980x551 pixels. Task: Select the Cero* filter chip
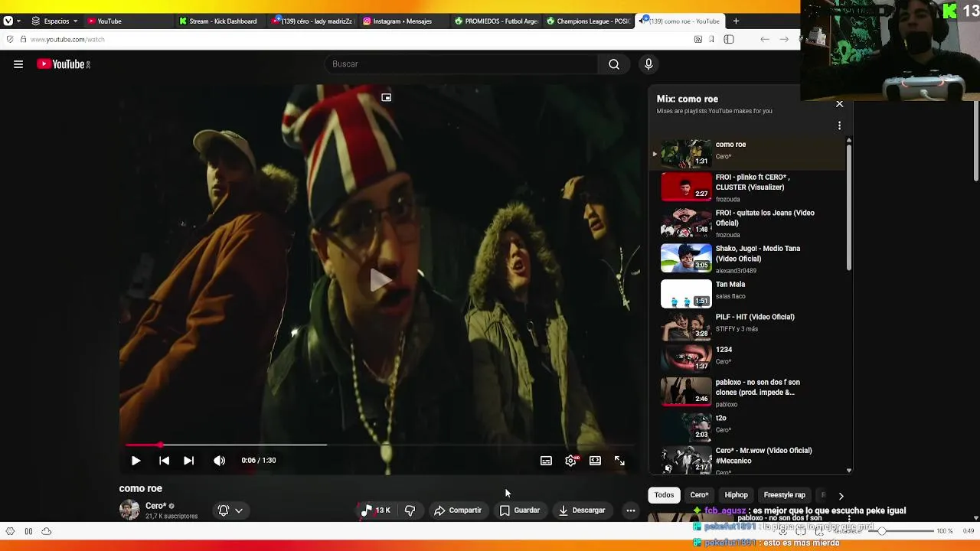pos(700,495)
